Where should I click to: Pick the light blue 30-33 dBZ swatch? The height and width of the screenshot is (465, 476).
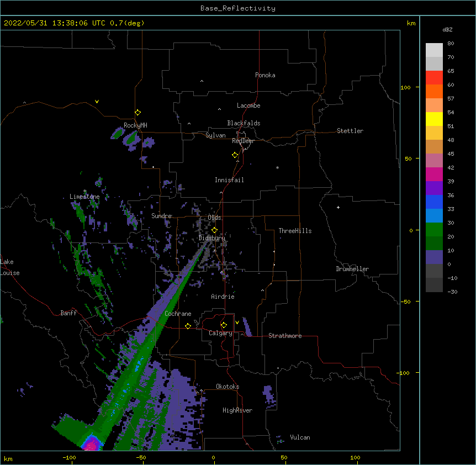point(434,216)
